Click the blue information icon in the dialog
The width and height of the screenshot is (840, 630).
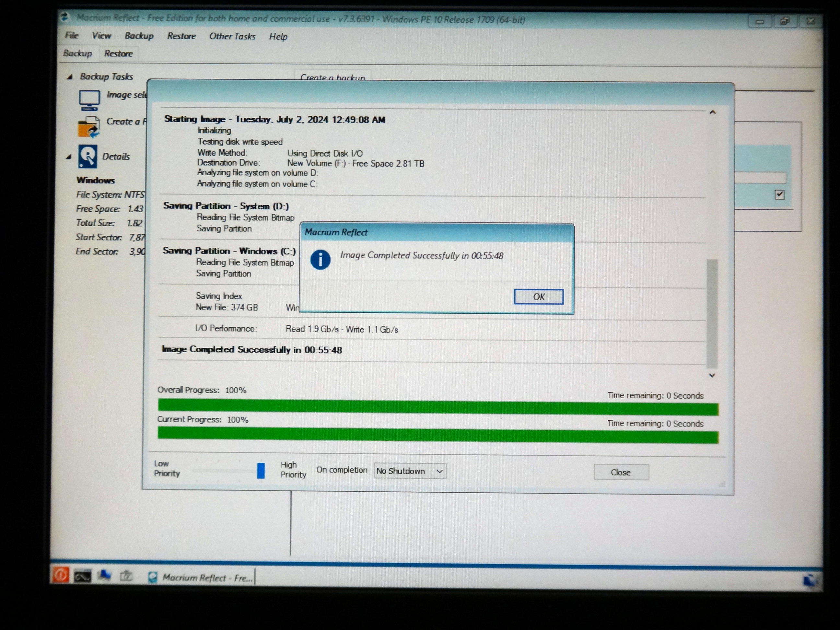[x=320, y=260]
